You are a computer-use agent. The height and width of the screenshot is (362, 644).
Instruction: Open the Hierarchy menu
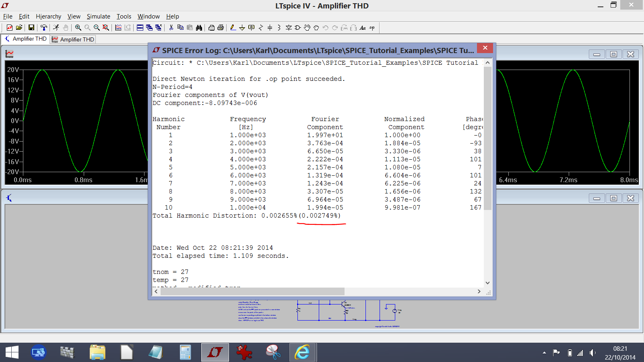click(x=48, y=16)
